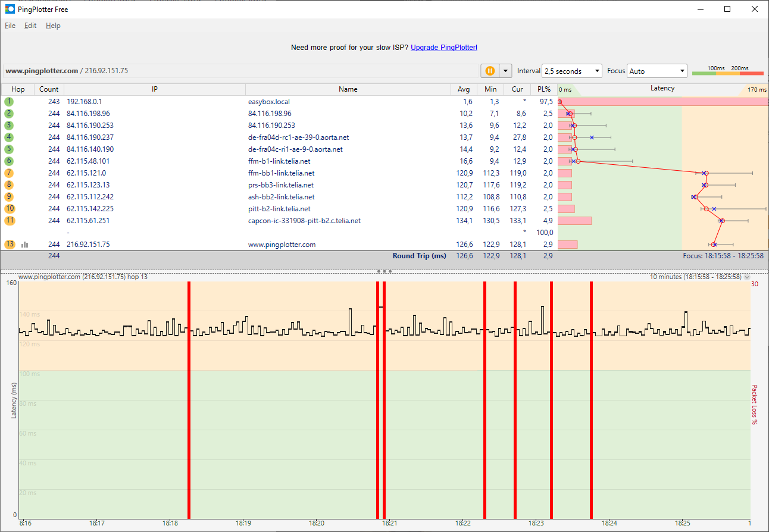This screenshot has height=532, width=769.
Task: Select the hop 9 orange circle icon
Action: tap(9, 197)
